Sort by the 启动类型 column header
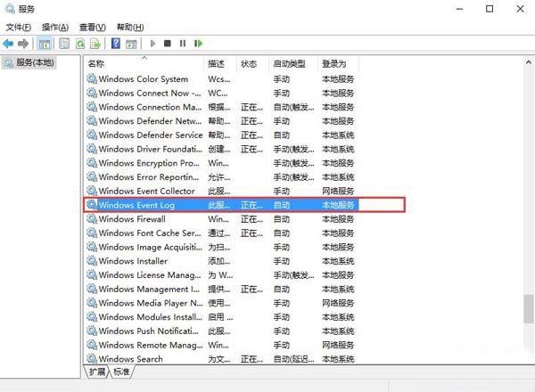 pos(288,64)
